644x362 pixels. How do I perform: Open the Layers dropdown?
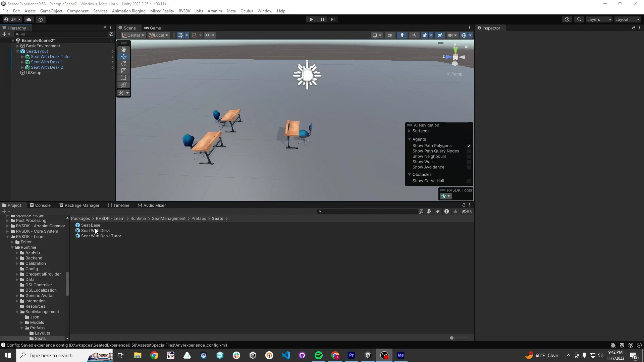click(599, 19)
